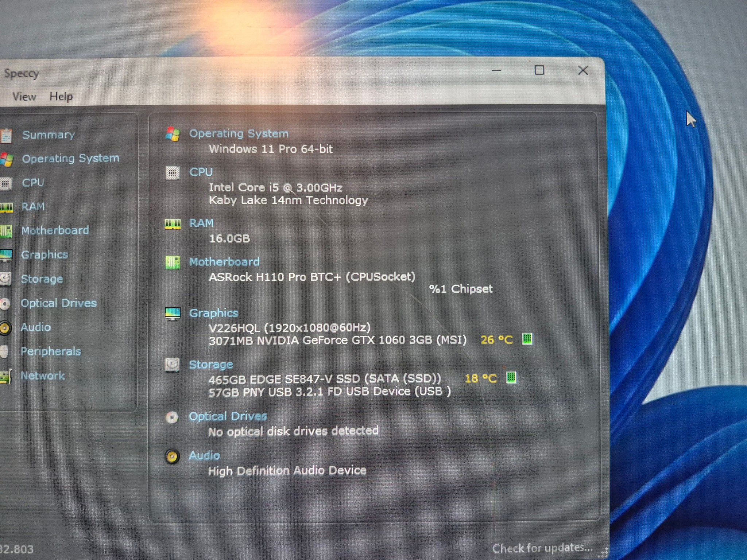
Task: Open the RAM heading link in summary
Action: (x=201, y=223)
